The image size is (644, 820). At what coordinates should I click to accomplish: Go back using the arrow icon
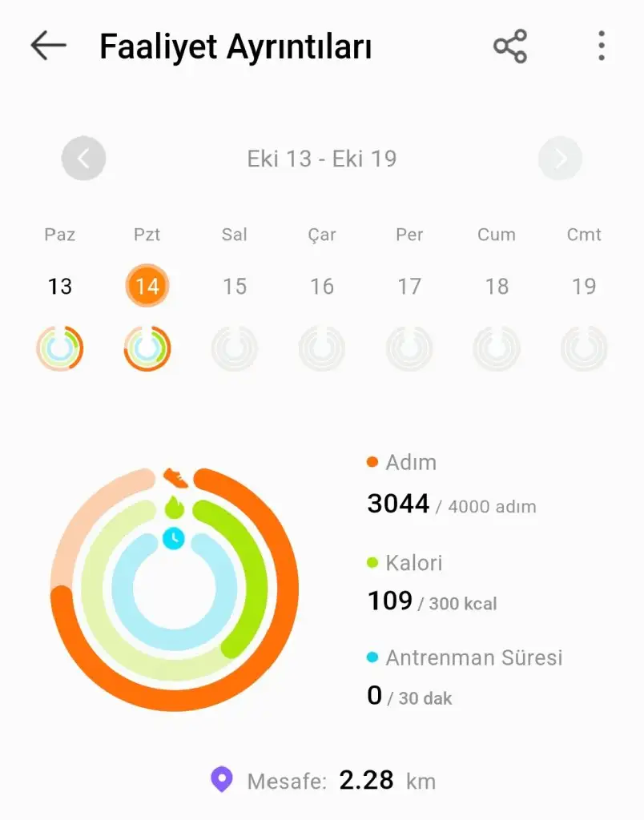pos(48,46)
